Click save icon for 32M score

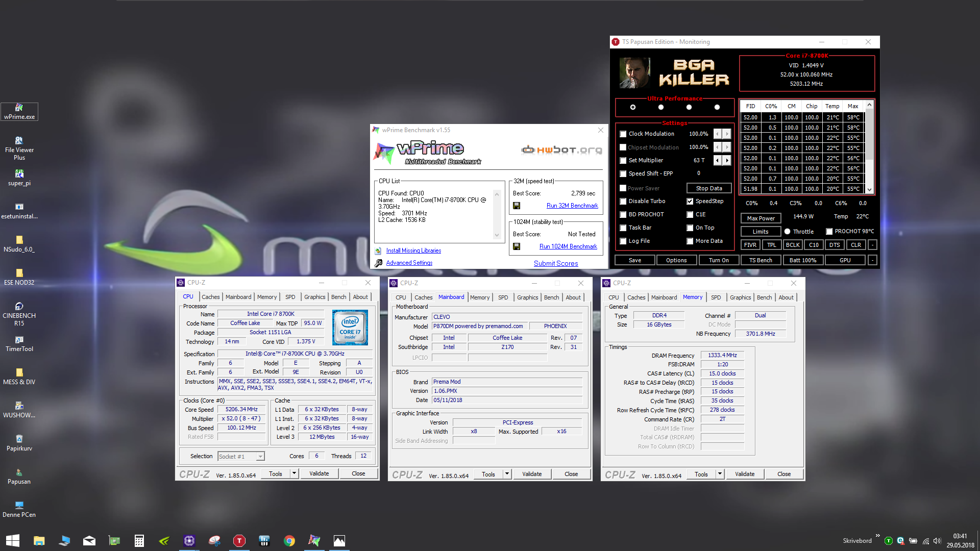coord(517,206)
